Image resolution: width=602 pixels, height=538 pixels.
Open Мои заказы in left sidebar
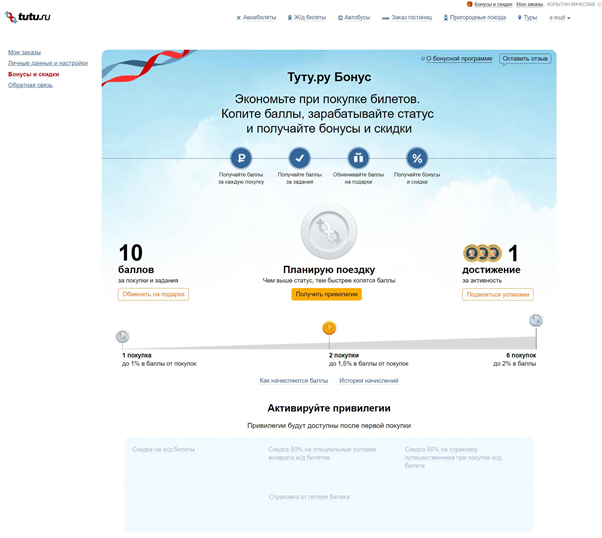click(x=24, y=52)
